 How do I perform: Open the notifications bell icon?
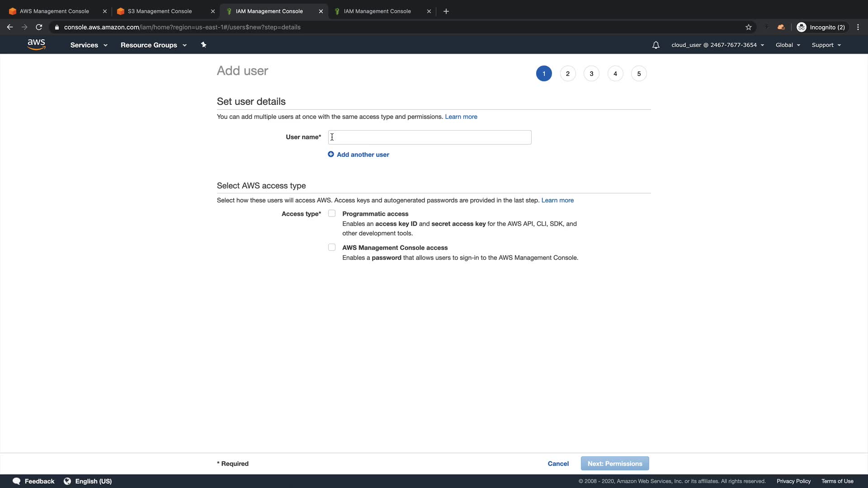[656, 45]
